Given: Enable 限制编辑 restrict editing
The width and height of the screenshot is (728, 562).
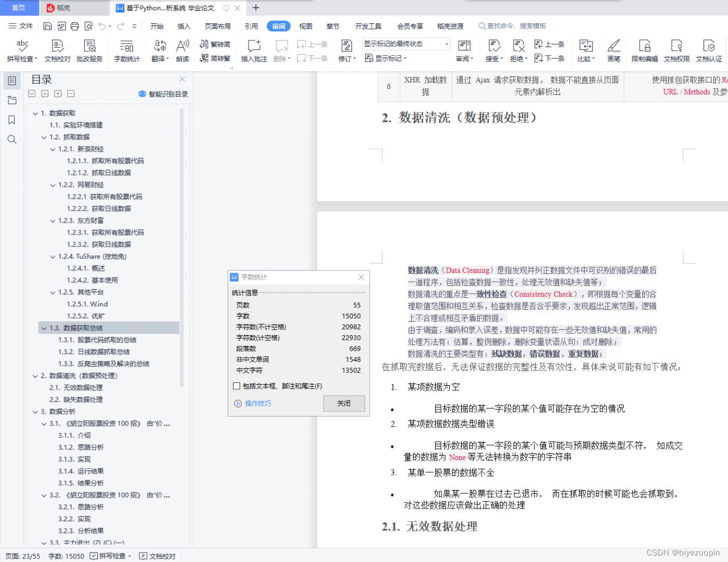Looking at the screenshot, I should click(x=644, y=50).
